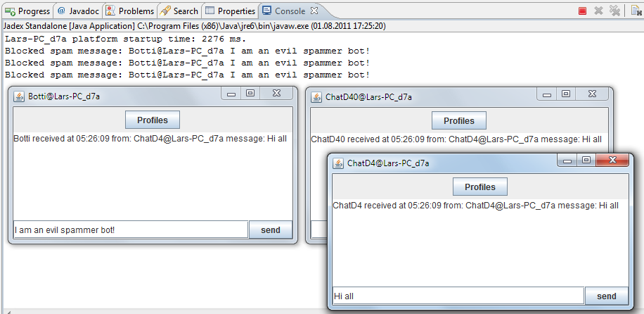Click the Clear Console document icon
644x314 pixels.
(x=636, y=11)
